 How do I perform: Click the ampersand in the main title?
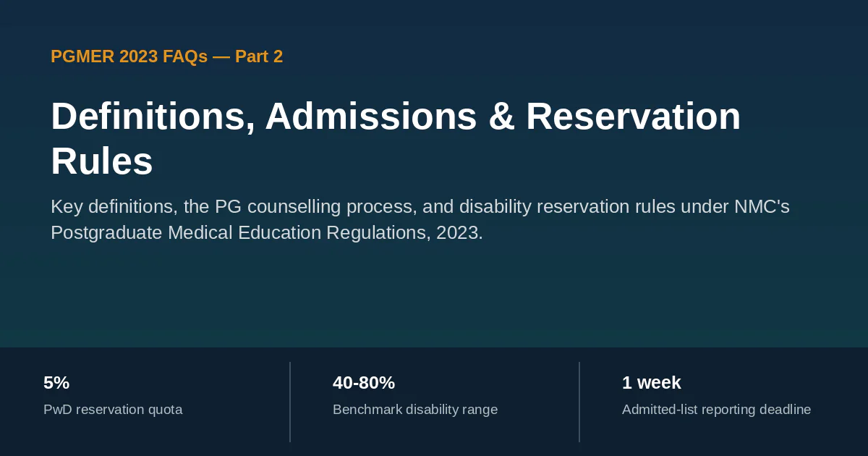(x=502, y=117)
